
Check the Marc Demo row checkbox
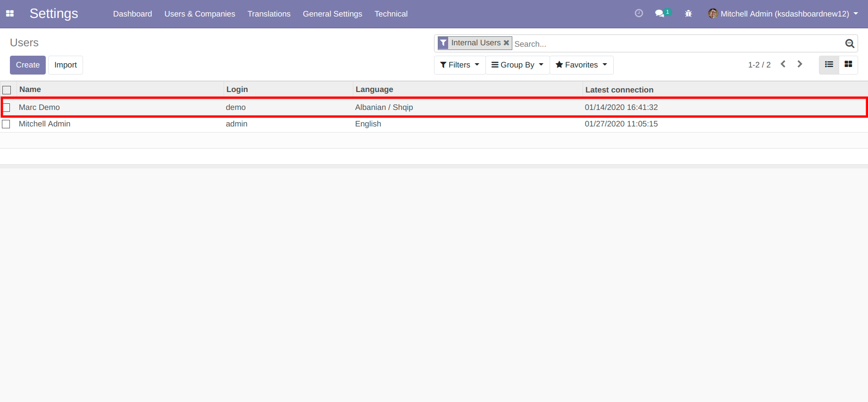[7, 108]
